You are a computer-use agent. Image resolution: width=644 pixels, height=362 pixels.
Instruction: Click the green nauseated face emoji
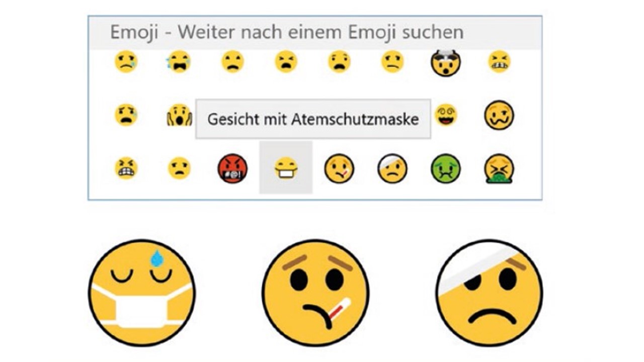(446, 168)
